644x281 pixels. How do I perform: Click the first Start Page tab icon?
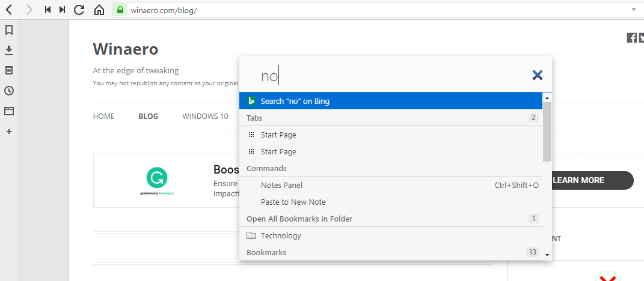coord(251,134)
